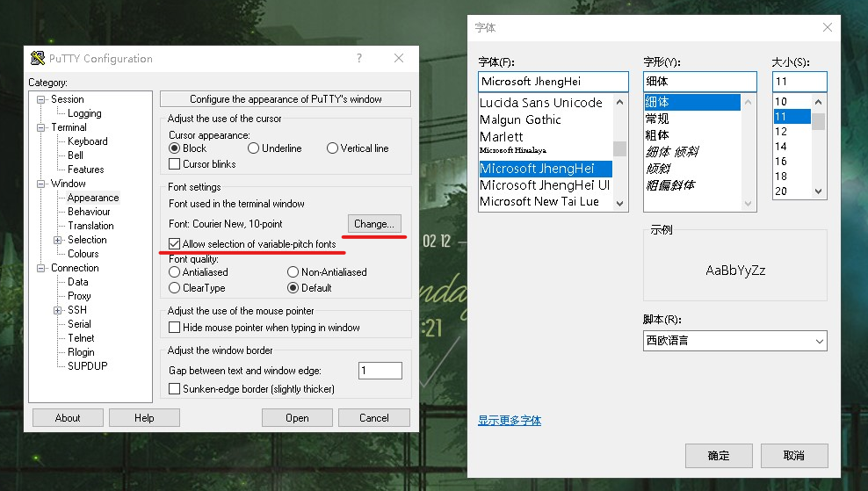Open the Rlogin category

[x=81, y=352]
